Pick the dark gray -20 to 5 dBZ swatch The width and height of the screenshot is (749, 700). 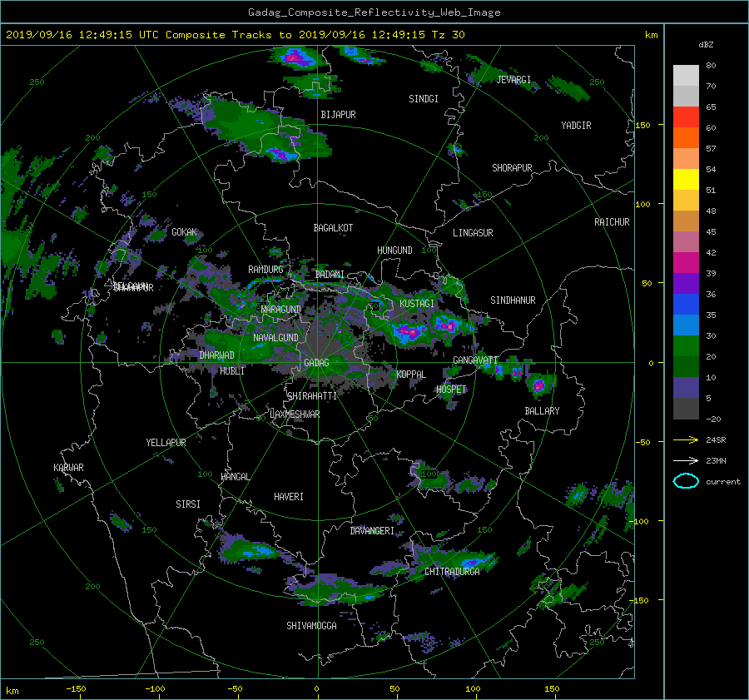(x=686, y=409)
